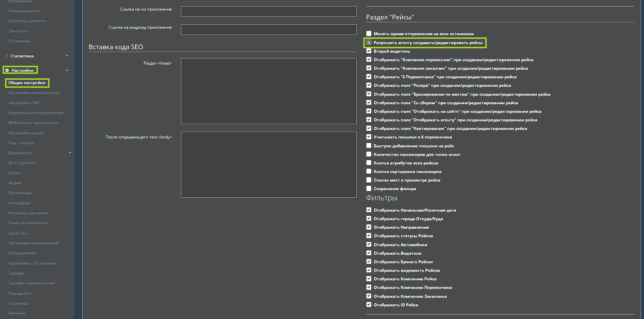
Task: Open the 'Промокоды' sidebar link
Action: coord(20,193)
